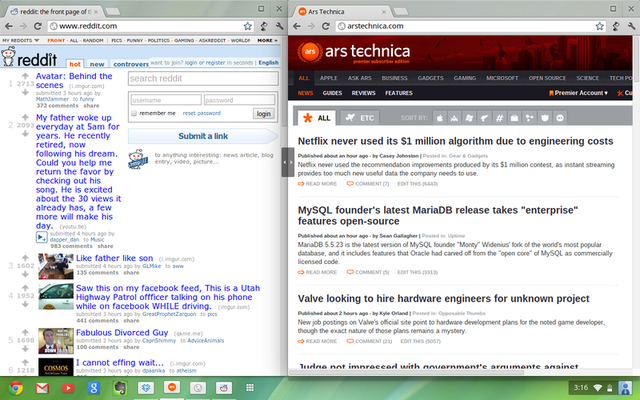Click the English language link

(269, 62)
